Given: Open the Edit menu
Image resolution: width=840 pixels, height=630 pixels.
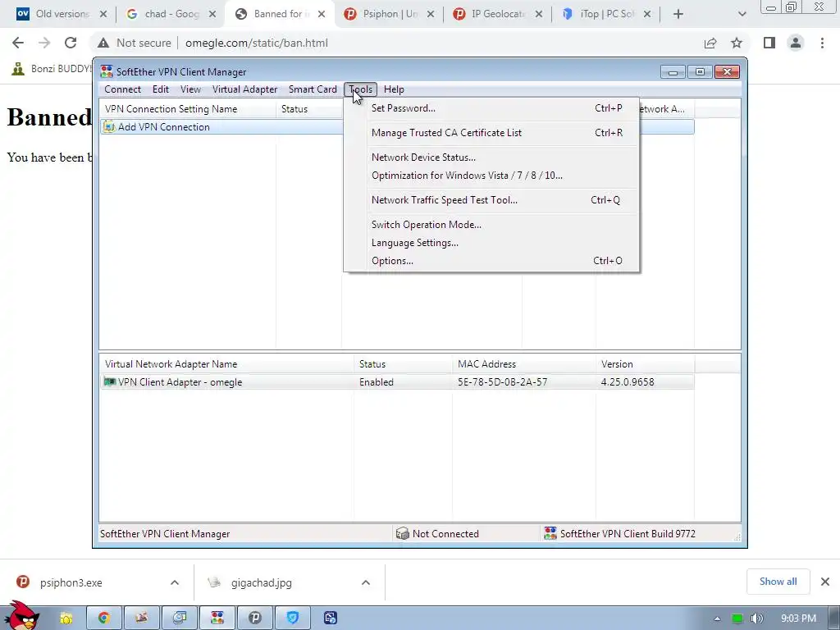Looking at the screenshot, I should click(161, 89).
